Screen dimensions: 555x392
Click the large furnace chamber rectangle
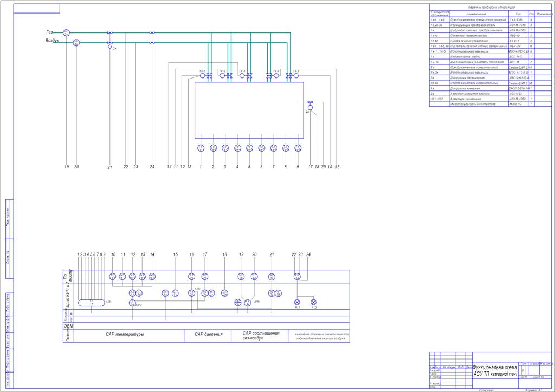(249, 110)
